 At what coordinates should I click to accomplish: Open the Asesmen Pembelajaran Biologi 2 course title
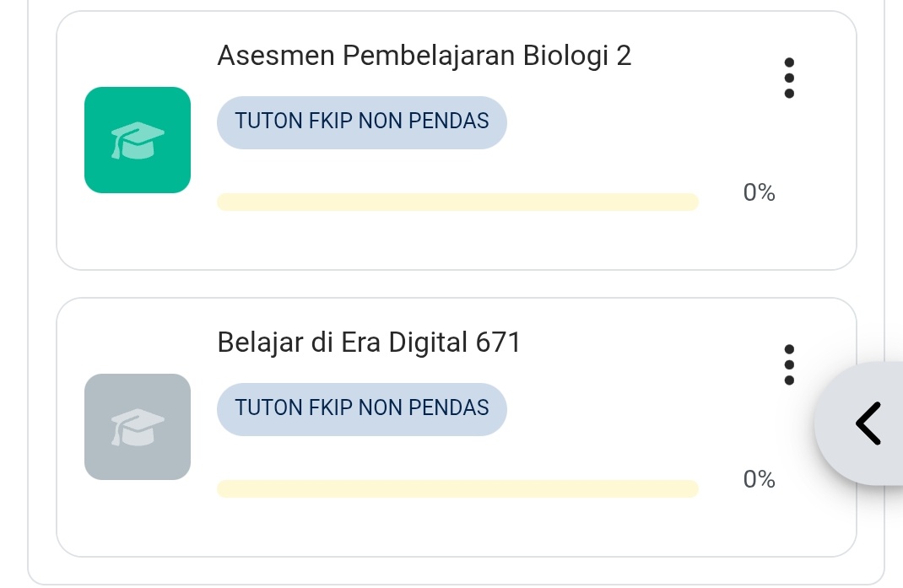coord(424,56)
